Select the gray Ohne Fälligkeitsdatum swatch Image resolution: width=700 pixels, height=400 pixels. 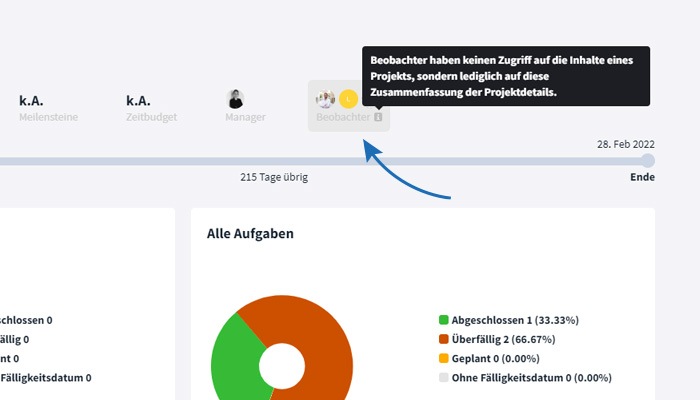(443, 378)
